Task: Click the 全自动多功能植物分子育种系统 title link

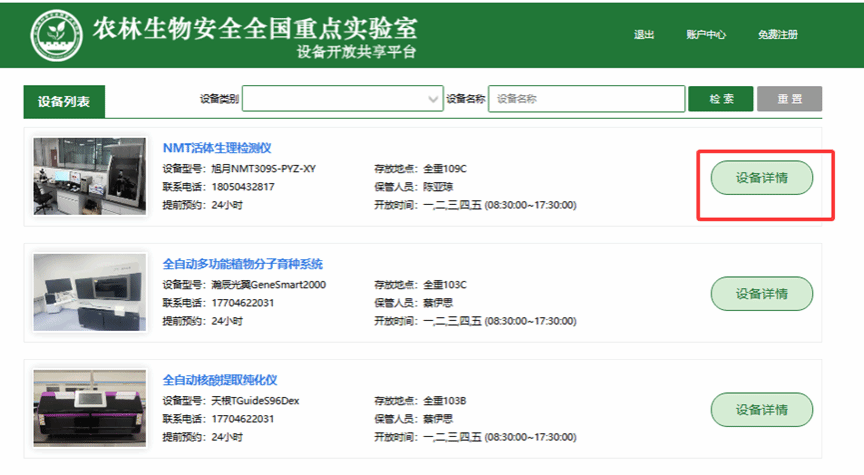Action: pos(243,264)
